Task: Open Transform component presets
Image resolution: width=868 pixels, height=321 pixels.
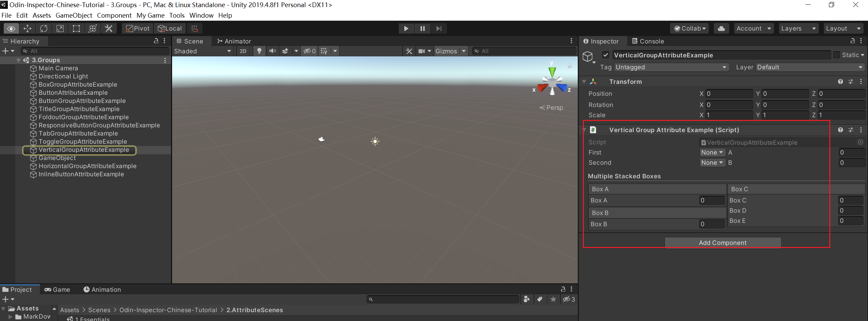Action: click(x=851, y=82)
